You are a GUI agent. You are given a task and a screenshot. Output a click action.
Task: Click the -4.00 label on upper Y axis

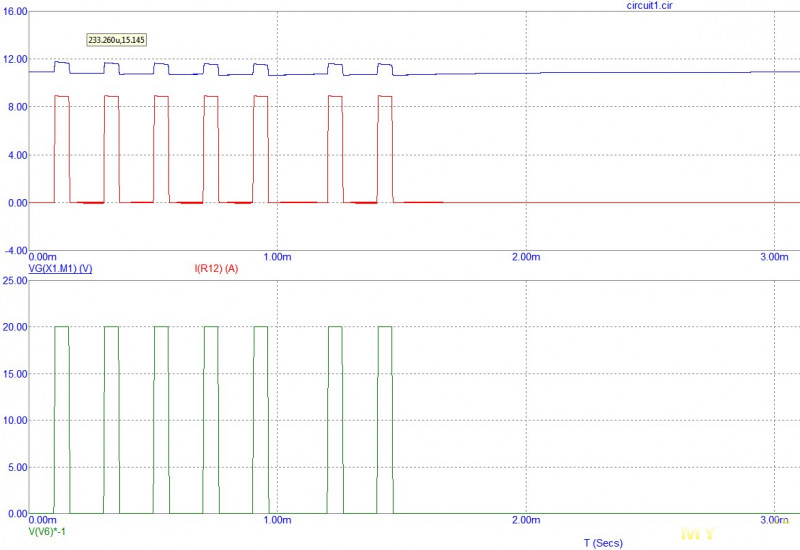(14, 251)
